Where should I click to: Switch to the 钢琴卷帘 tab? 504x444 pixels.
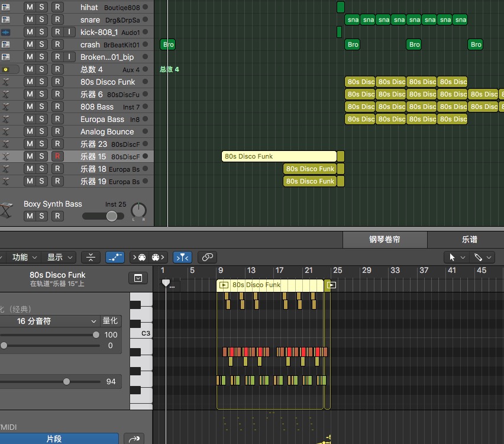[385, 239]
